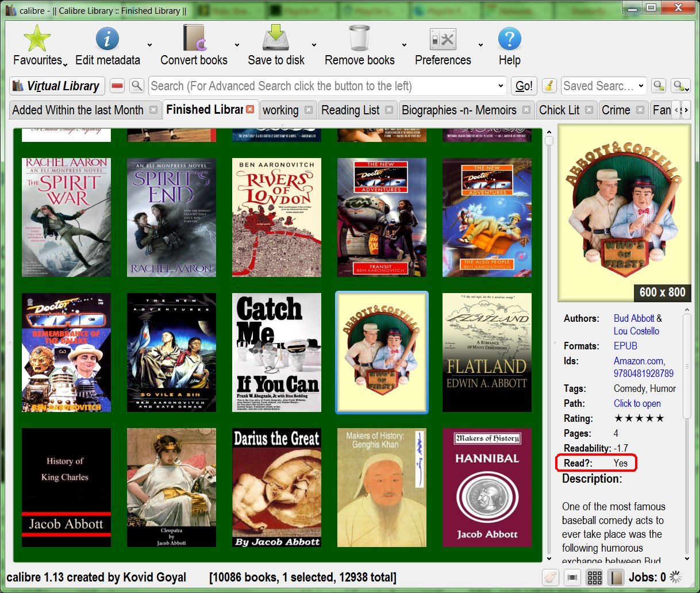Viewport: 700px width, 593px height.
Task: Switch to the Crime tab
Action: point(616,110)
